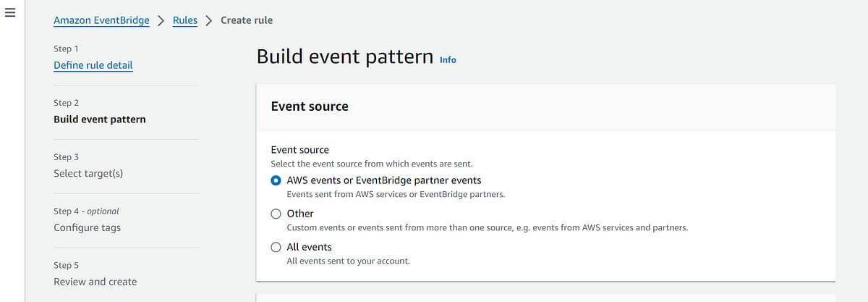Jump to Step 3 Select target(s)
868x302 pixels.
pyautogui.click(x=88, y=174)
